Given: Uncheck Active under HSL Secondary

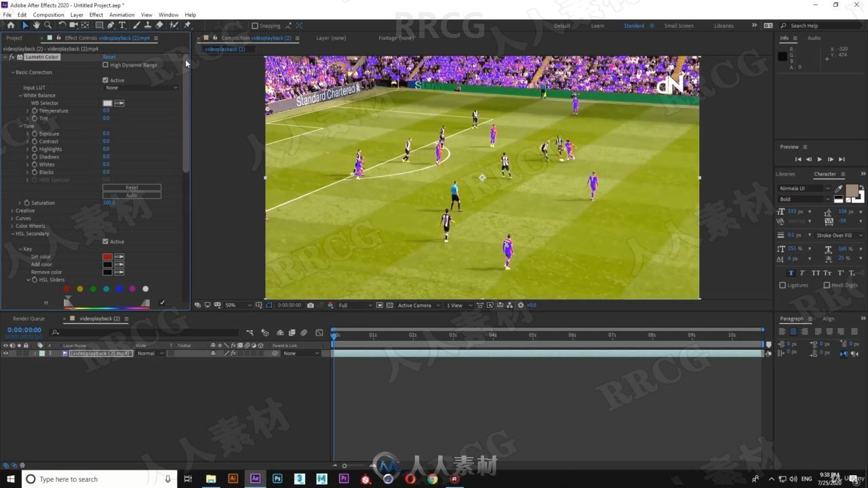Looking at the screenshot, I should pyautogui.click(x=105, y=241).
